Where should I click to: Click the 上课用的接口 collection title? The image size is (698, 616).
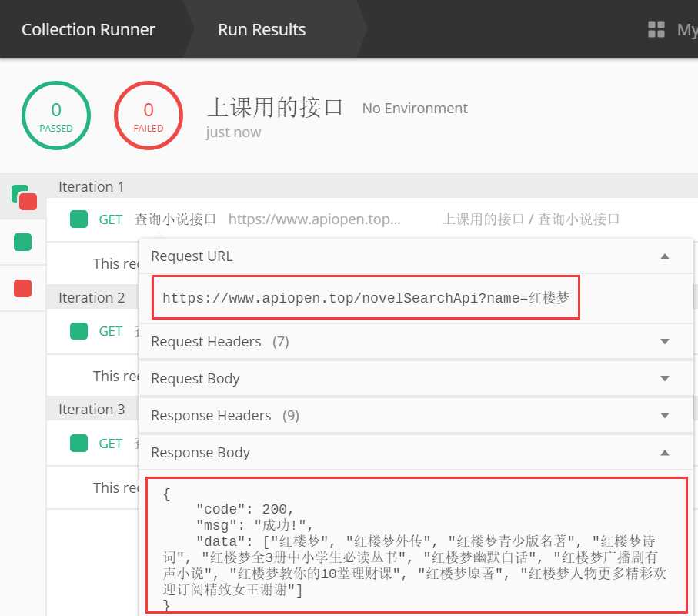(275, 107)
